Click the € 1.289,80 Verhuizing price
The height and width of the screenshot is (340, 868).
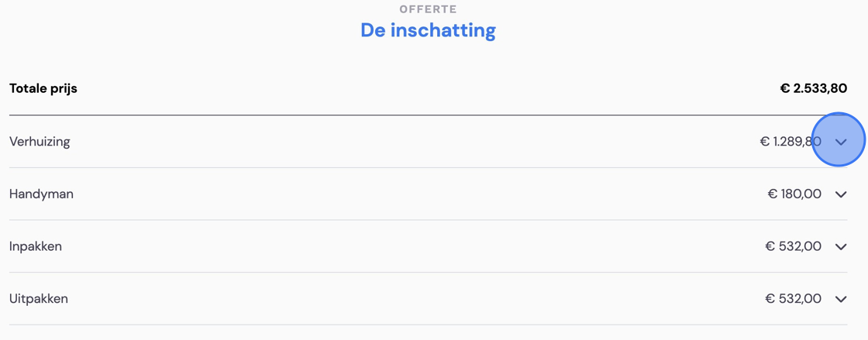[790, 142]
